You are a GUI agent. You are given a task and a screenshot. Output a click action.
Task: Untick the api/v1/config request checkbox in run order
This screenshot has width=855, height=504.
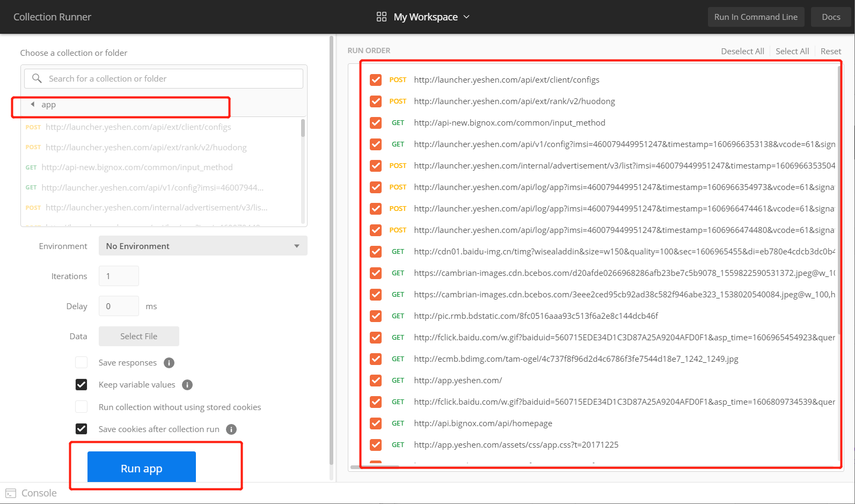[376, 144]
